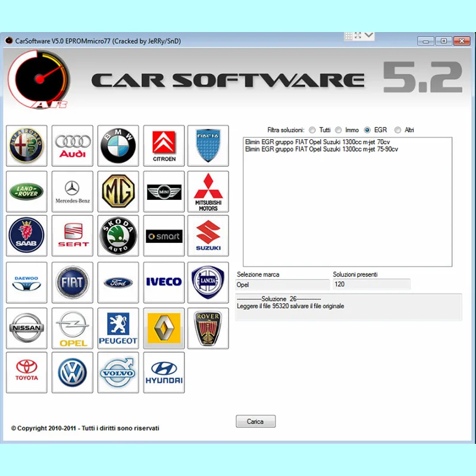Open the title bar chevron dropdown

369,35
